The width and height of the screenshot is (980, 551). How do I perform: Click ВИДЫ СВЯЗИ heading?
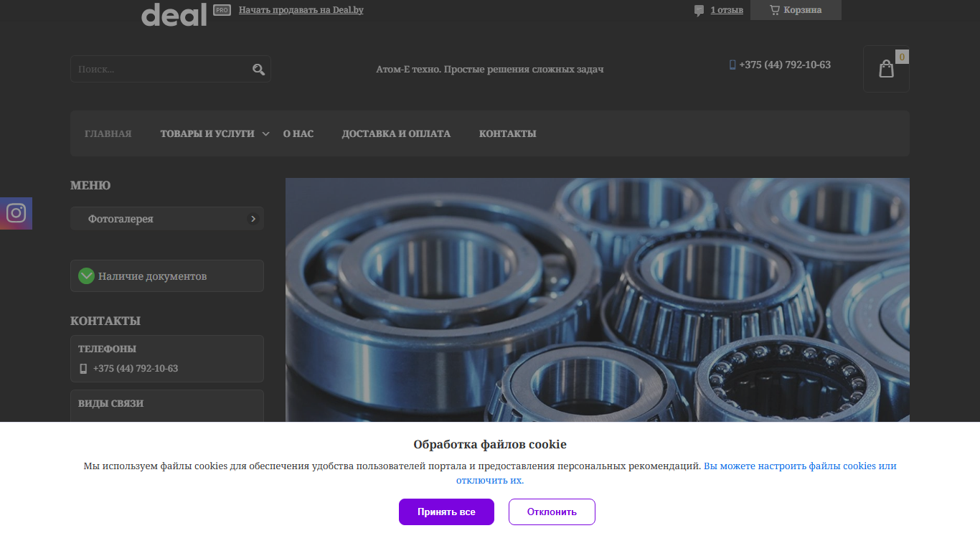(x=110, y=403)
